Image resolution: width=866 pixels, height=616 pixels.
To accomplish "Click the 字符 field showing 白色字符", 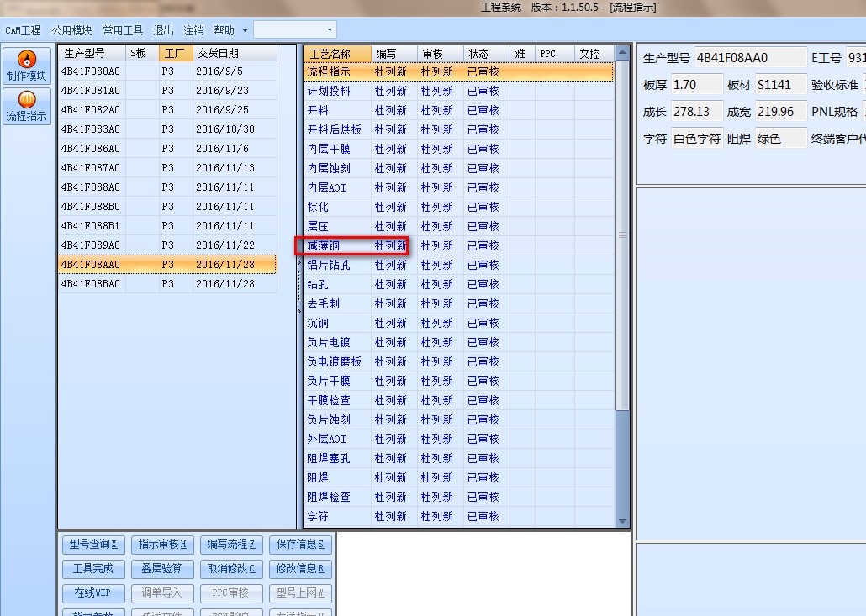I will click(696, 139).
